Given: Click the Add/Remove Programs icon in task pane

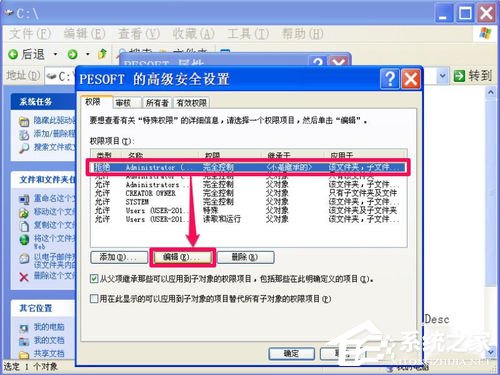Looking at the screenshot, I should [24, 135].
